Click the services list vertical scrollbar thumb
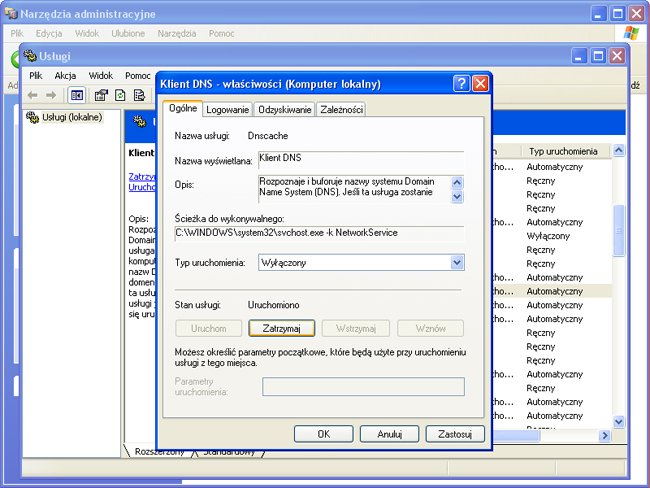 tap(618, 231)
